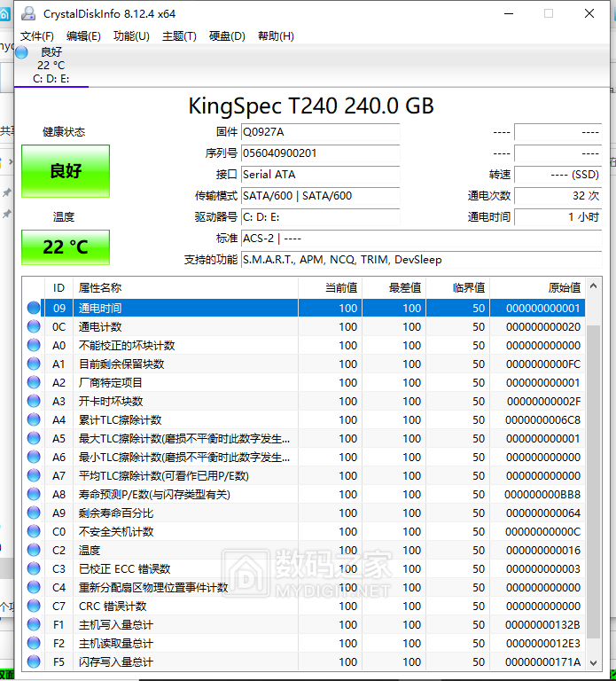
Task: Open the 帮助(H) menu
Action: point(276,36)
